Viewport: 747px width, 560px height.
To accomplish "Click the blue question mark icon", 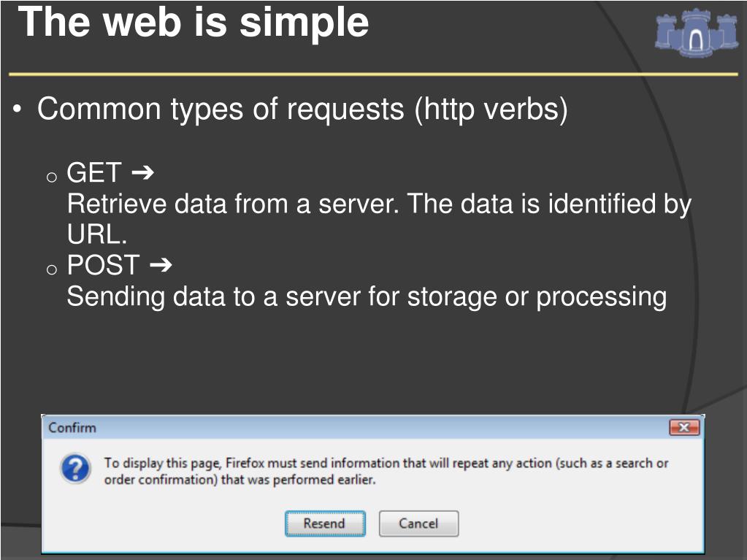I will 75,469.
